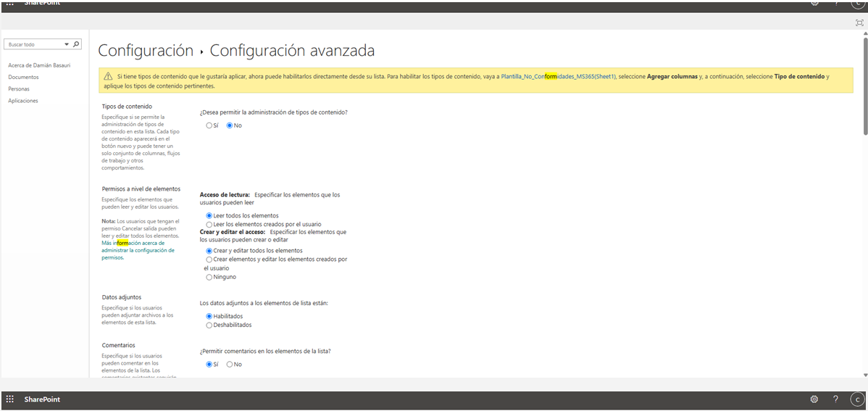Open account avatar in bottom SharePoint bar
This screenshot has height=411, width=868.
click(857, 399)
